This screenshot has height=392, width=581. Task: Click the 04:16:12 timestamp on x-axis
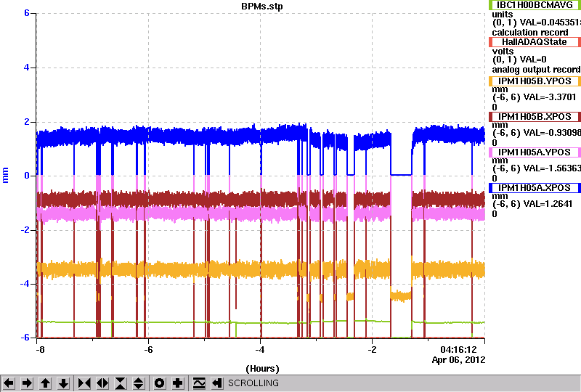[458, 349]
